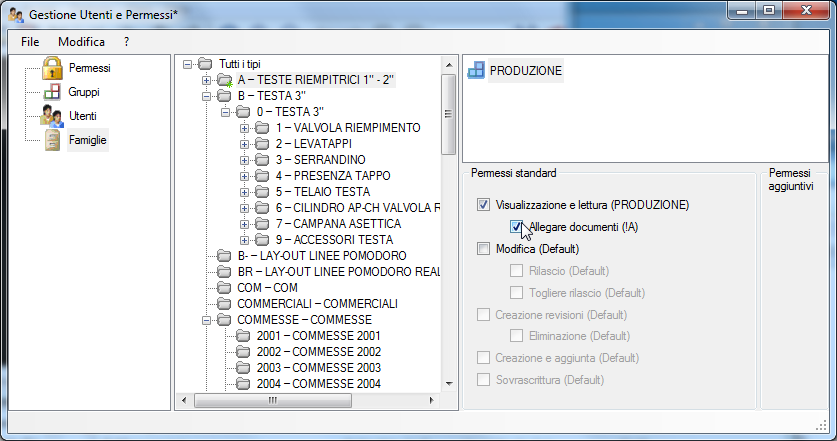Expand the 2 – LEVATAPPI node
This screenshot has width=837, height=441.
click(244, 145)
